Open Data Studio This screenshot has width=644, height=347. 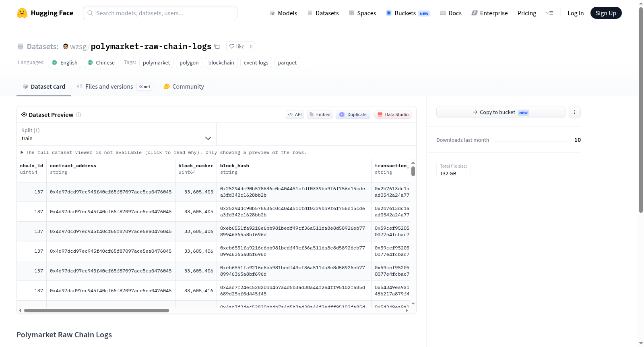click(393, 114)
